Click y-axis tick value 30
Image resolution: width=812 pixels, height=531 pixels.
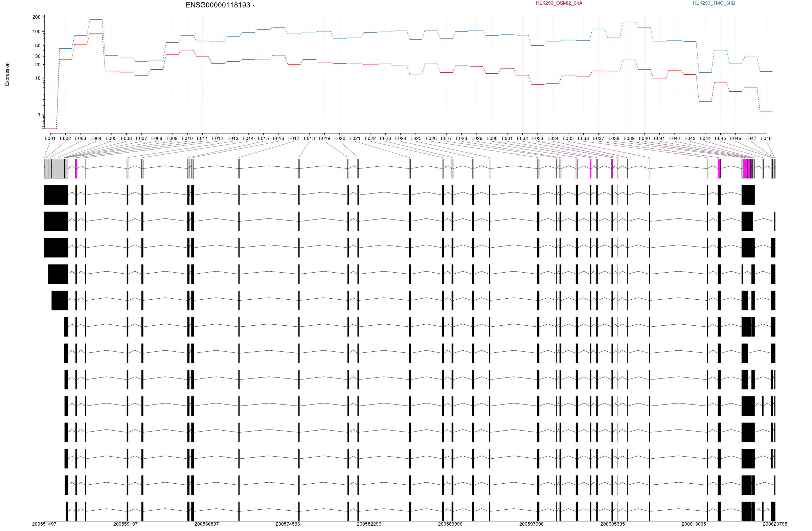pyautogui.click(x=38, y=56)
